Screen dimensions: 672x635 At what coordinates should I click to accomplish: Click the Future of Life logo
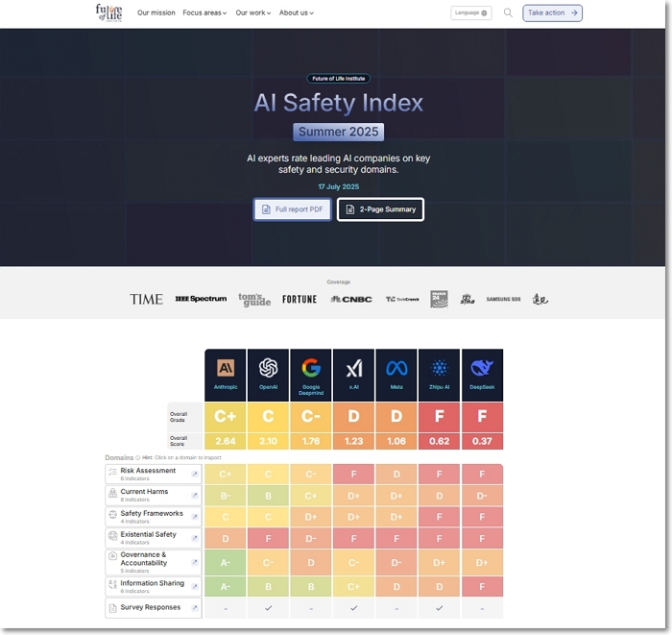coord(108,12)
